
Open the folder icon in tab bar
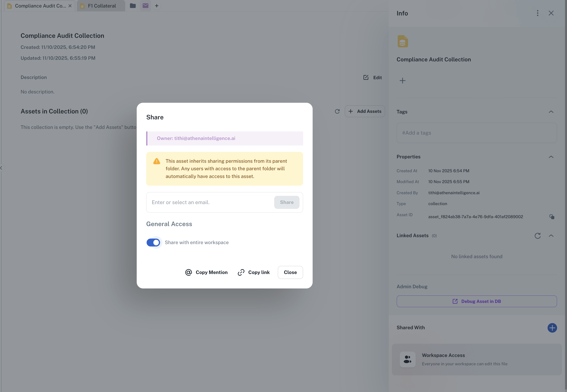[133, 6]
